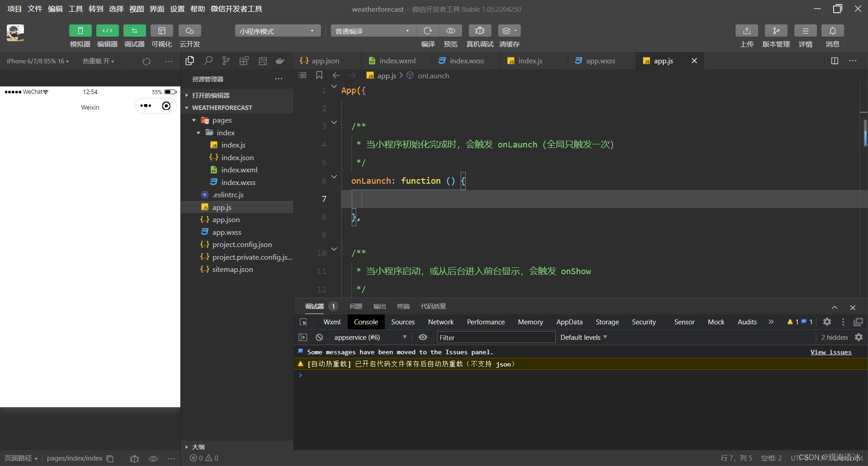Expand the 打开的编辑器 section
This screenshot has height=466, width=868.
tap(237, 95)
